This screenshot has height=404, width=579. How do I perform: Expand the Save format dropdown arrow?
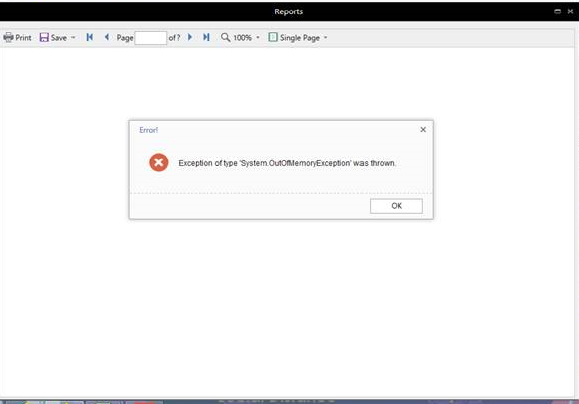[73, 38]
